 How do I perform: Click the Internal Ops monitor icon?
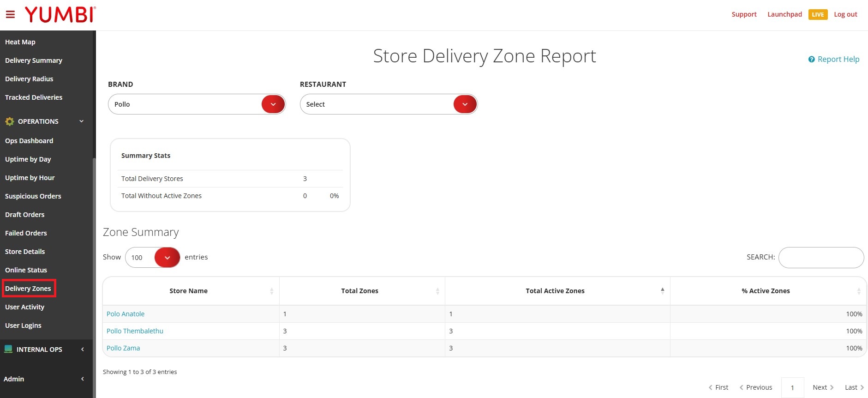(8, 349)
